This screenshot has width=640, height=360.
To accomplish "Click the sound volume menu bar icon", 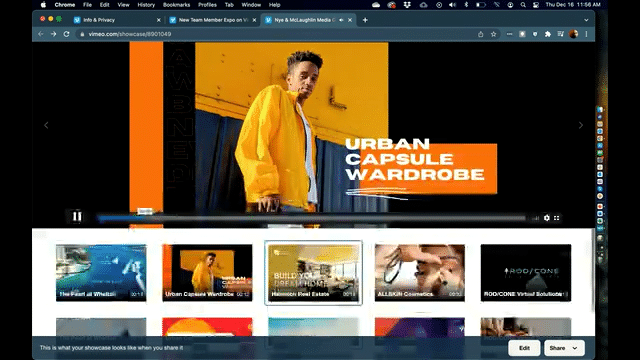I will point(452,5).
